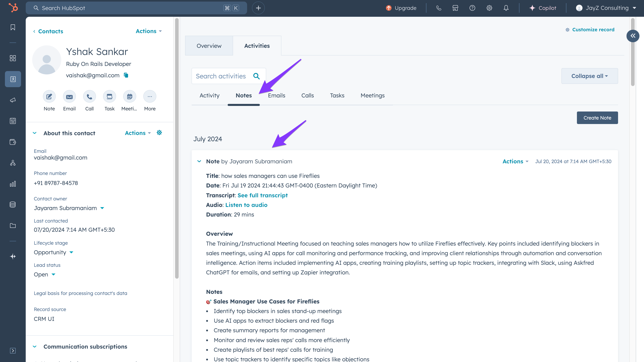The width and height of the screenshot is (644, 362).
Task: Open the Bookmarks icon in the sidebar
Action: pyautogui.click(x=13, y=27)
